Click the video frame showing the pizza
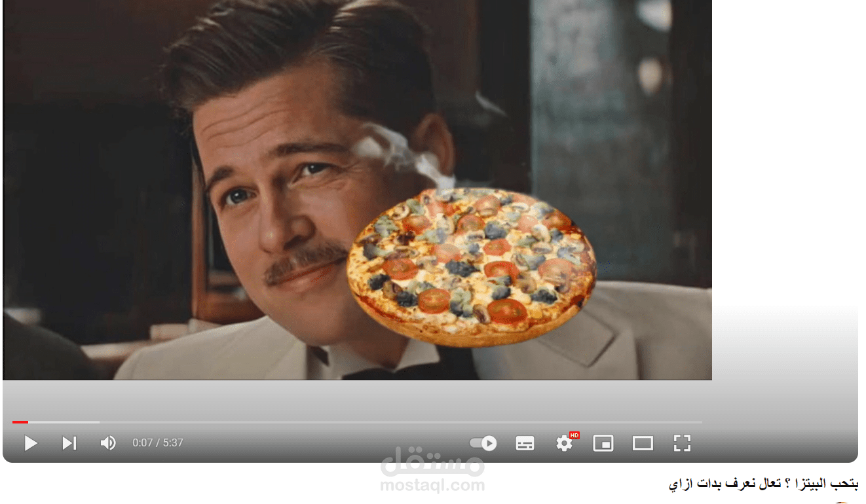This screenshot has width=866, height=504. coord(357,190)
